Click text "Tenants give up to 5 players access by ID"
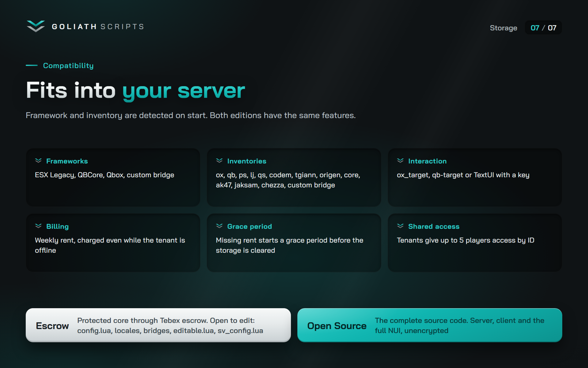Screen dimensions: 588x368 tap(466, 240)
